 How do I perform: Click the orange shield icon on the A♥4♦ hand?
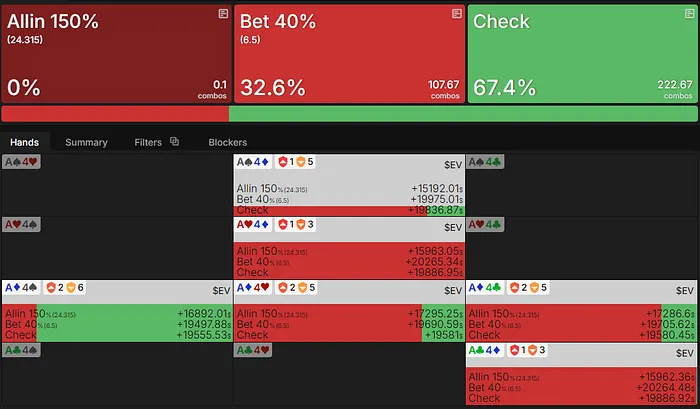point(301,224)
